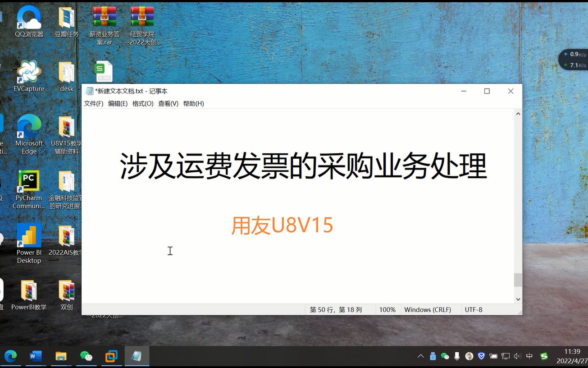588x368 pixels.
Task: Select the PyCharm Community desktop shortcut
Action: point(29,189)
